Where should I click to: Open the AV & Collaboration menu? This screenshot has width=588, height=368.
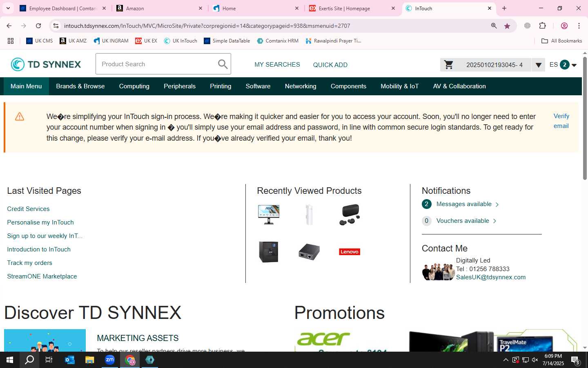click(x=459, y=86)
